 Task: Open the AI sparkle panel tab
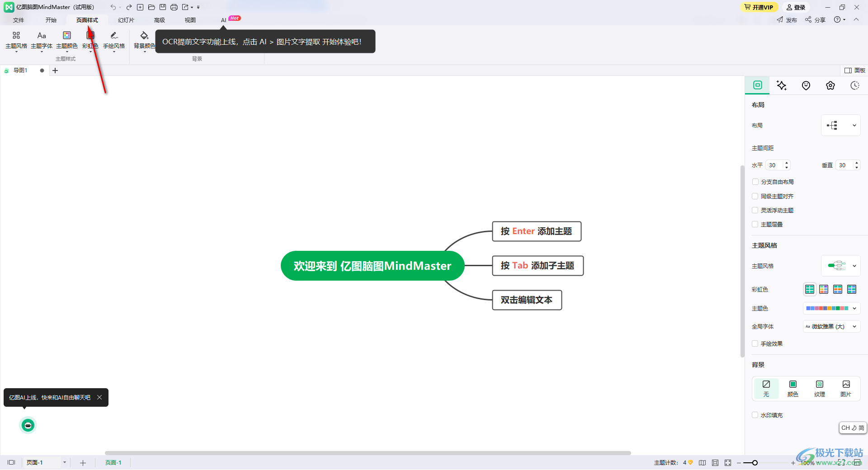(782, 85)
